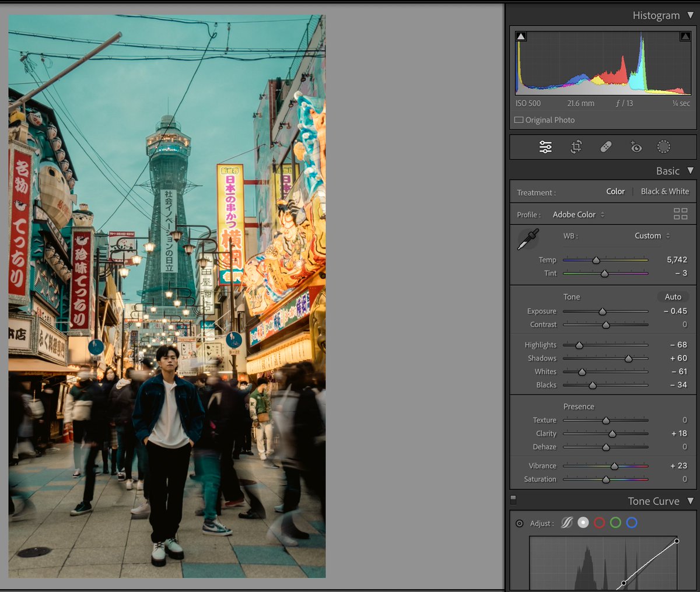The width and height of the screenshot is (700, 592).
Task: Select the Red Eye correction tool
Action: pyautogui.click(x=636, y=147)
